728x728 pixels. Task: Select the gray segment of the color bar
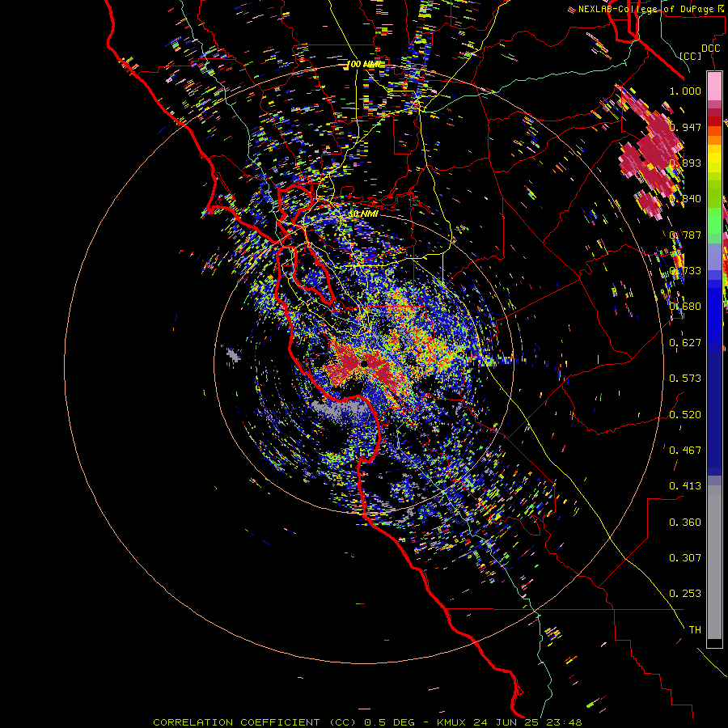(714, 562)
